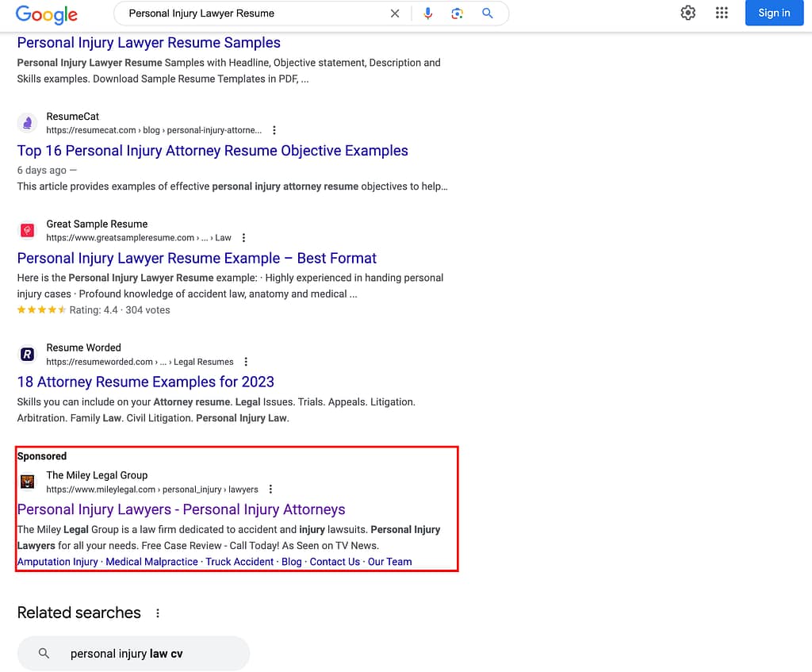
Task: Clear the search query with X
Action: pos(395,13)
